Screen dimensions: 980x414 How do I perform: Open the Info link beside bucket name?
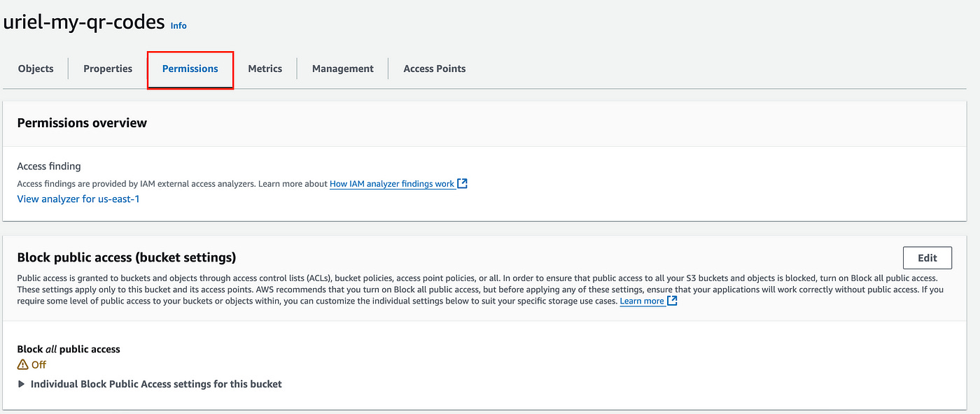pos(178,25)
